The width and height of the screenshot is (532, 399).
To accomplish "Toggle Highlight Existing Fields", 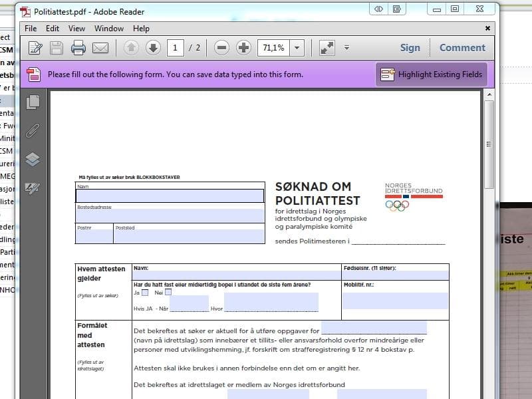I will [432, 74].
